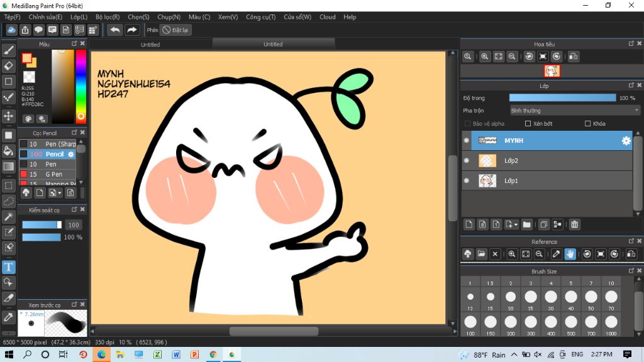Select 50 in Brush Size presets

point(591,296)
